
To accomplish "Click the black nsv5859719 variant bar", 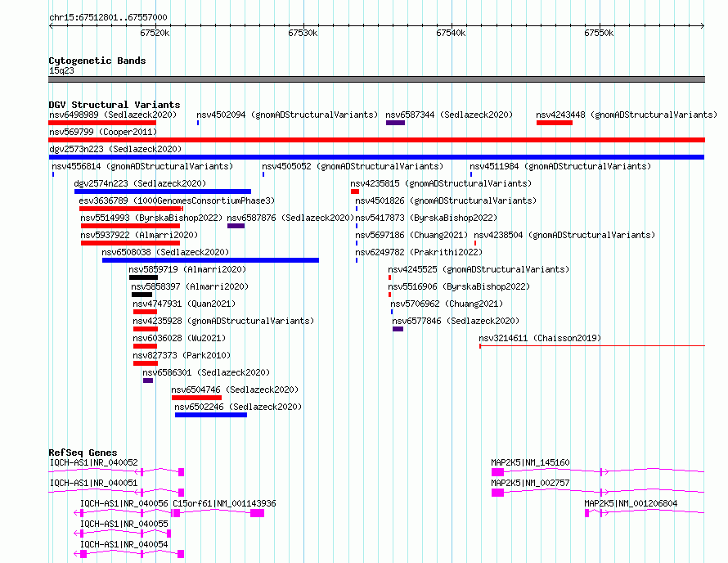I will coord(143,277).
